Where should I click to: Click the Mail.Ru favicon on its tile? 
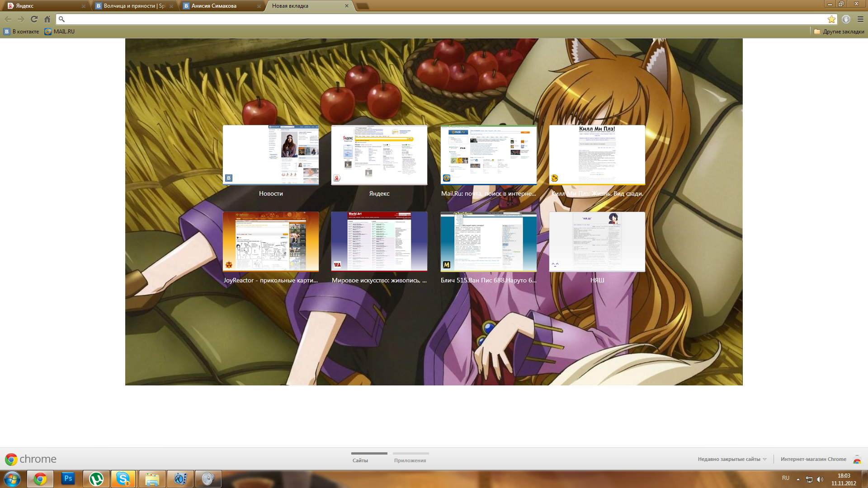pos(447,178)
